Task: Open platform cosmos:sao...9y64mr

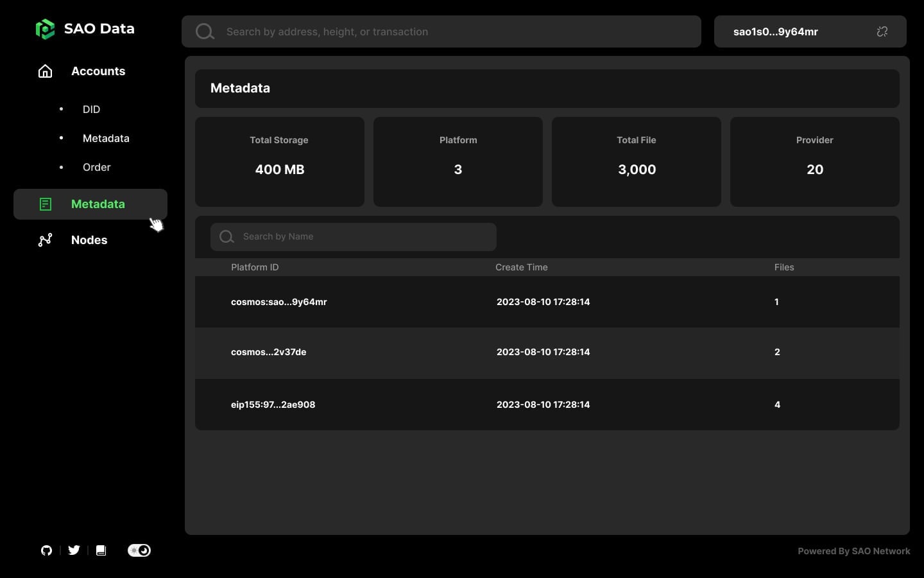Action: (279, 302)
